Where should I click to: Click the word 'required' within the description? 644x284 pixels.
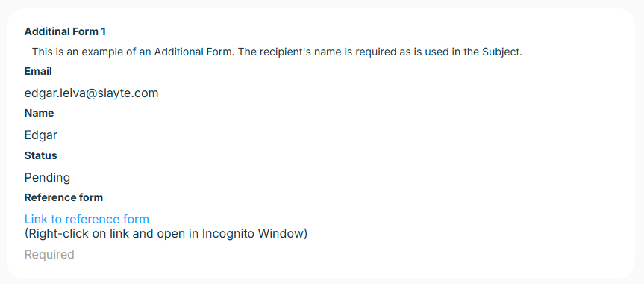[374, 52]
